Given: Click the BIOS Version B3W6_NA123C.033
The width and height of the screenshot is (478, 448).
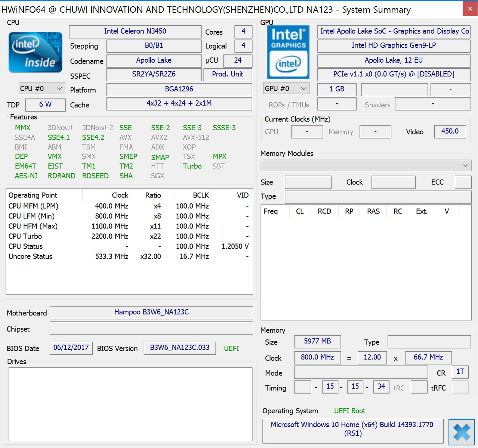Looking at the screenshot, I should click(x=180, y=348).
